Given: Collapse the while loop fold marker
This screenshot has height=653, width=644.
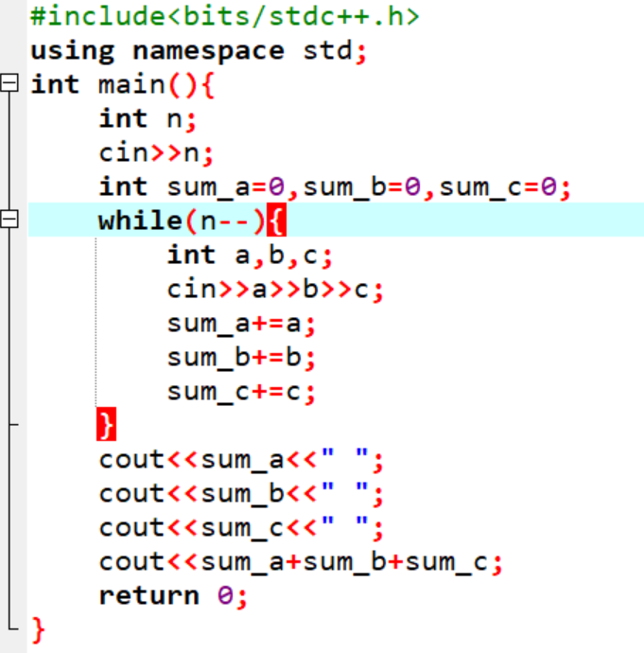Looking at the screenshot, I should pos(9,221).
